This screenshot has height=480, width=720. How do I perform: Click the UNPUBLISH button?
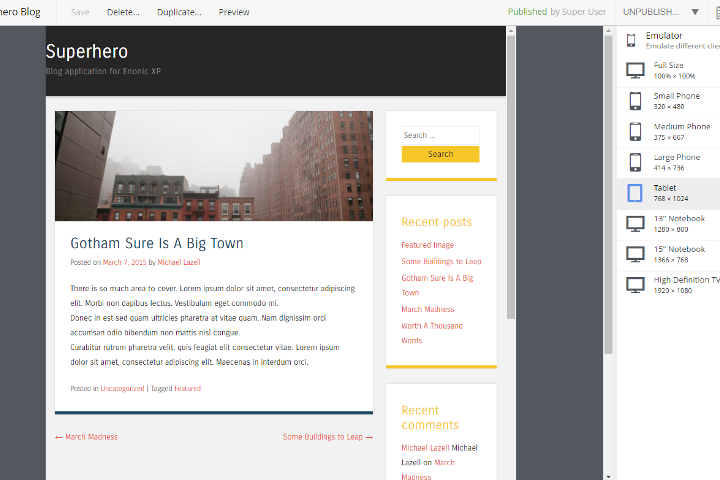tap(651, 12)
